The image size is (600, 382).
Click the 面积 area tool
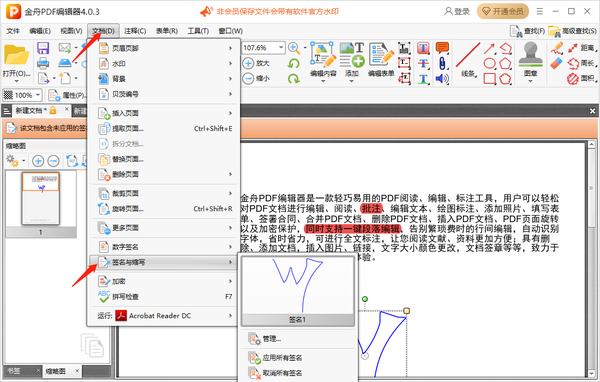(582, 78)
